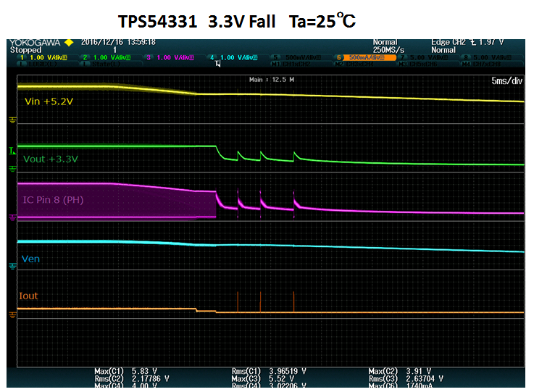The image size is (534, 392).
Task: Click the Stopped acquisition status text
Action: click(x=25, y=50)
